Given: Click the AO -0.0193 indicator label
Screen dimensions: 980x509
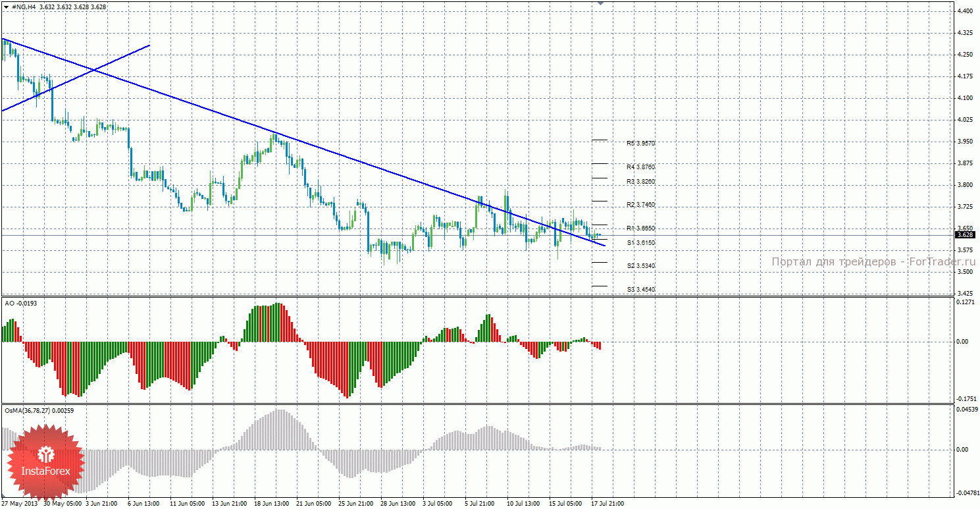Looking at the screenshot, I should [20, 303].
